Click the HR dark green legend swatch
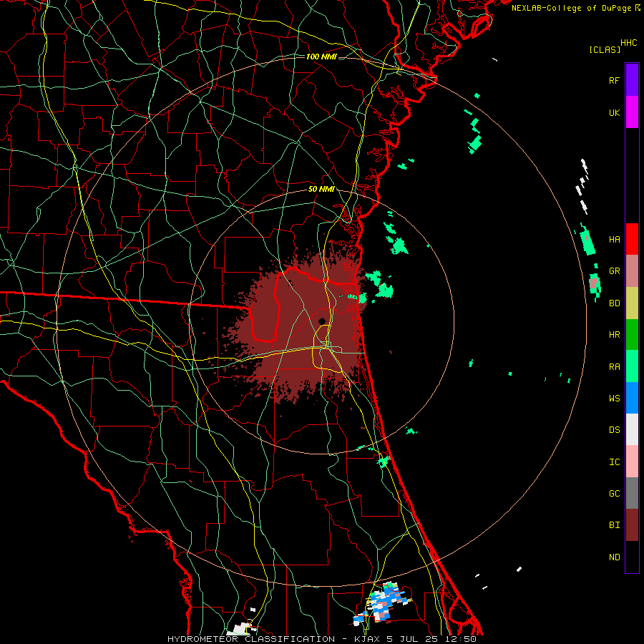Screen dimensions: 644x644 click(x=632, y=335)
